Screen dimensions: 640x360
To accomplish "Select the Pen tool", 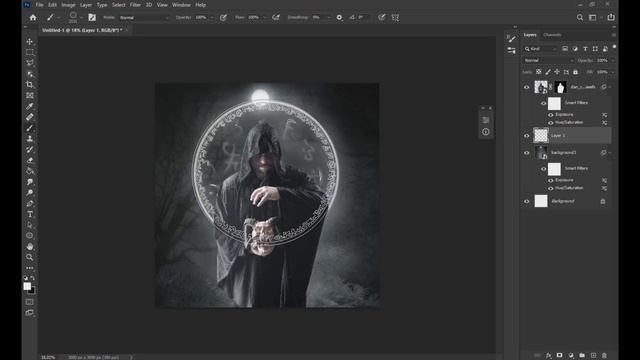I will click(30, 203).
